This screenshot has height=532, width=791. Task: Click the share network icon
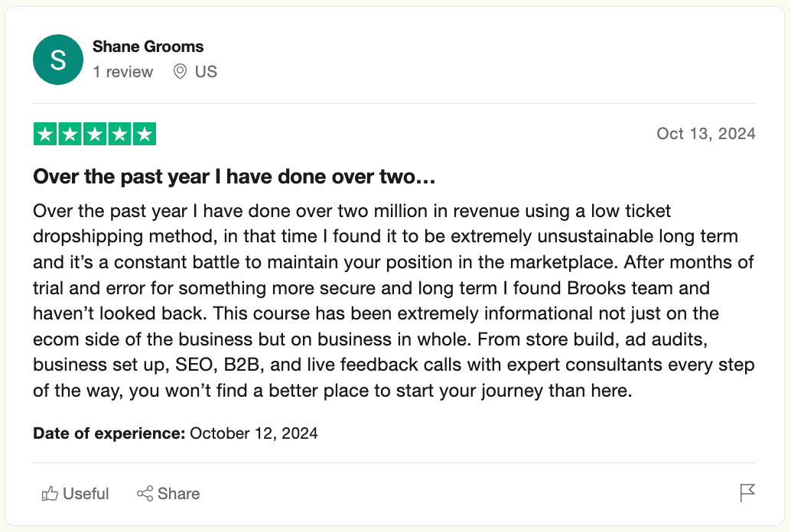click(145, 494)
